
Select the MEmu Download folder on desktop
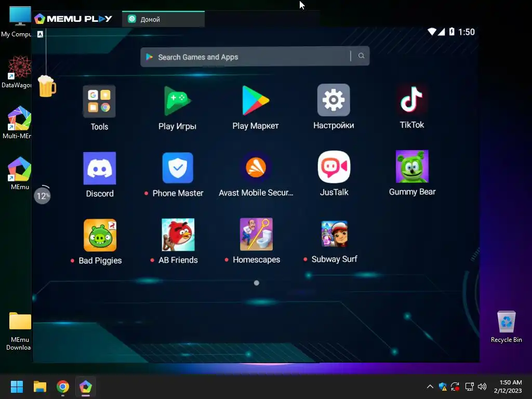pos(19,331)
